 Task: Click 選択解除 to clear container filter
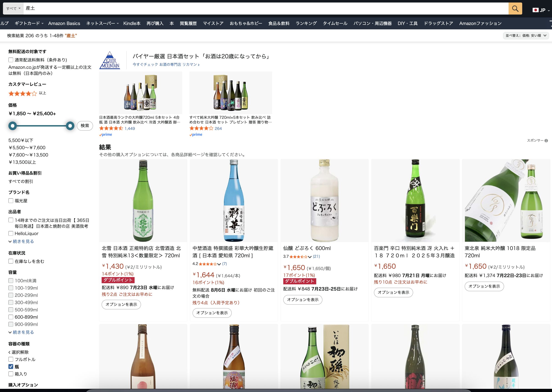[x=19, y=352]
